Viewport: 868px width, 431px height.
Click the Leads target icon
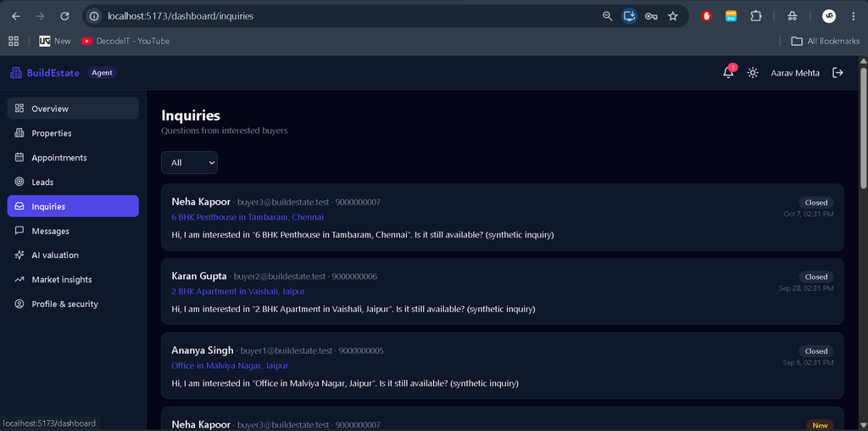pos(19,182)
